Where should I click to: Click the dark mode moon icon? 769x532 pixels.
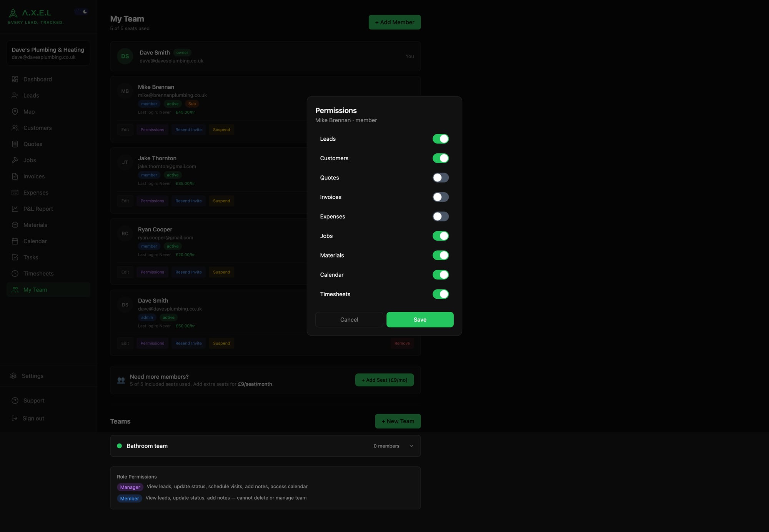(85, 12)
